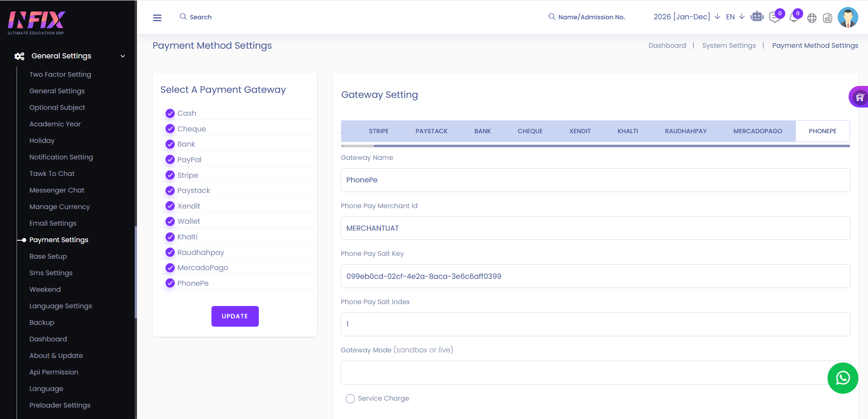Viewport: 868px width, 419px height.
Task: Toggle the MercadoPago gateway checkbox
Action: (170, 267)
